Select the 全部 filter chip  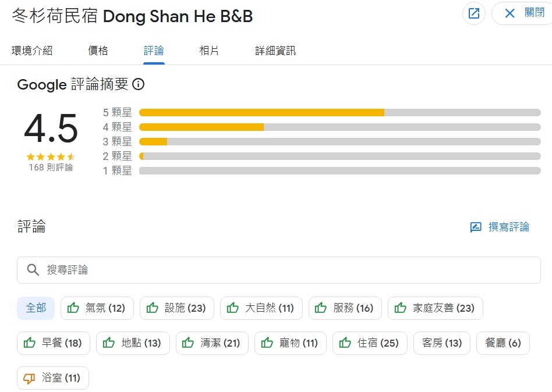pyautogui.click(x=36, y=308)
